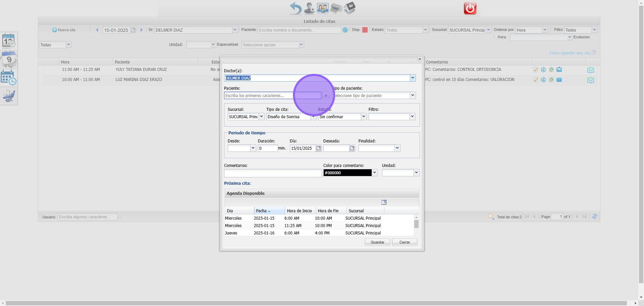Click edit pencil icon for Luz Marina row
This screenshot has height=306, width=644.
[x=536, y=80]
